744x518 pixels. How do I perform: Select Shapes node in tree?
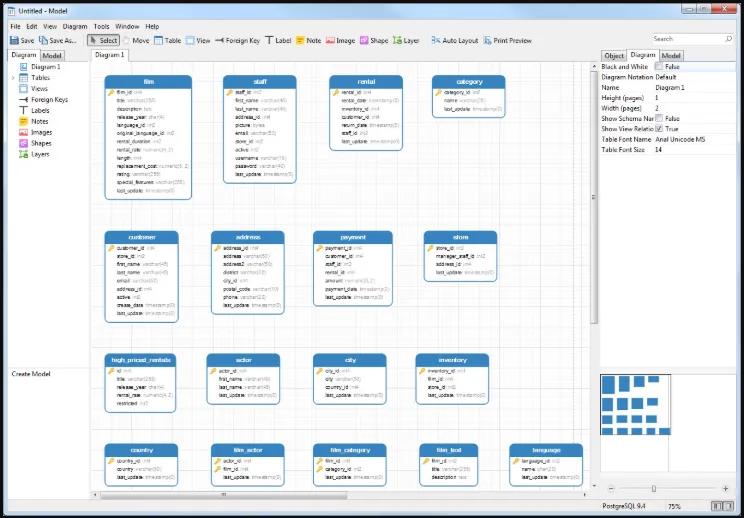pyautogui.click(x=35, y=143)
